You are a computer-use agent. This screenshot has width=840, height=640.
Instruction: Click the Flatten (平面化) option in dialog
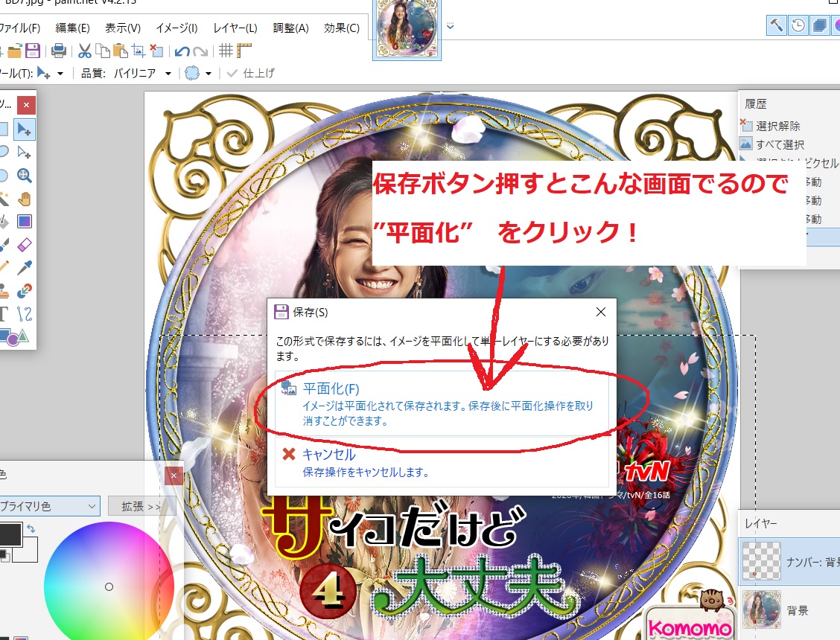(442, 403)
